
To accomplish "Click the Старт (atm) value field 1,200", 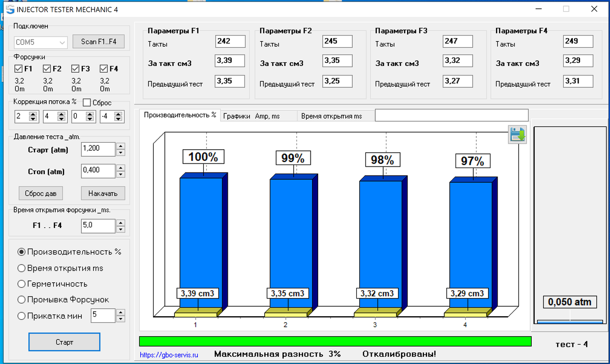I will pos(98,149).
